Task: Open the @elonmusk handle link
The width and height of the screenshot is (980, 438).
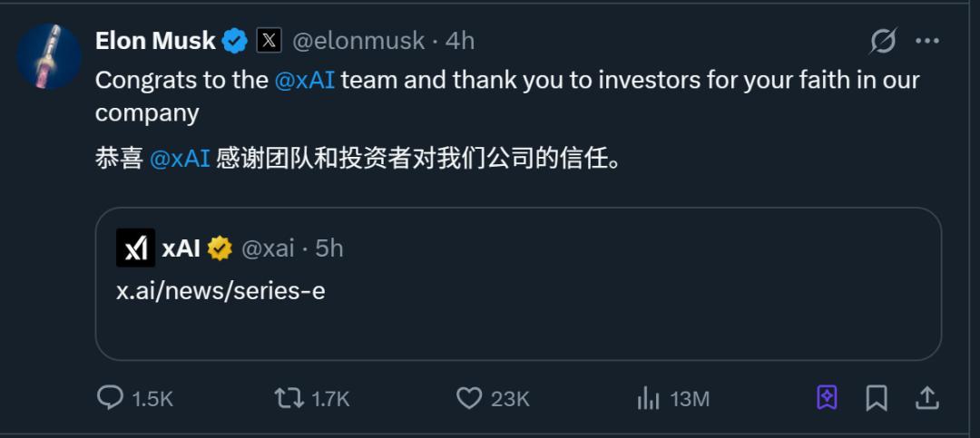Action: click(x=358, y=41)
